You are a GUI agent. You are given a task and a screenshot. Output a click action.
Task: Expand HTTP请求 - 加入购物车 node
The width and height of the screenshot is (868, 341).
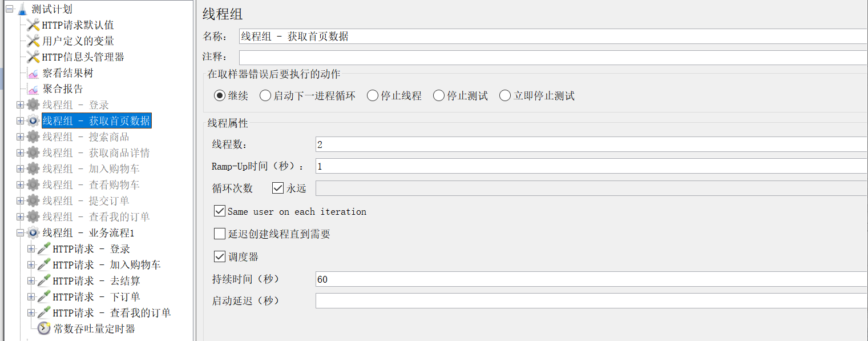point(31,265)
